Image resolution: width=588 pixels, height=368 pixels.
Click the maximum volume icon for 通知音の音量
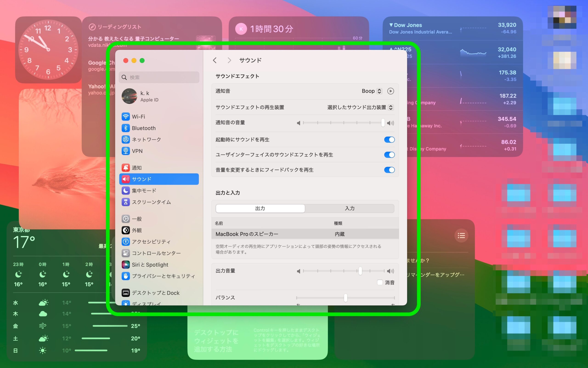[x=390, y=123]
